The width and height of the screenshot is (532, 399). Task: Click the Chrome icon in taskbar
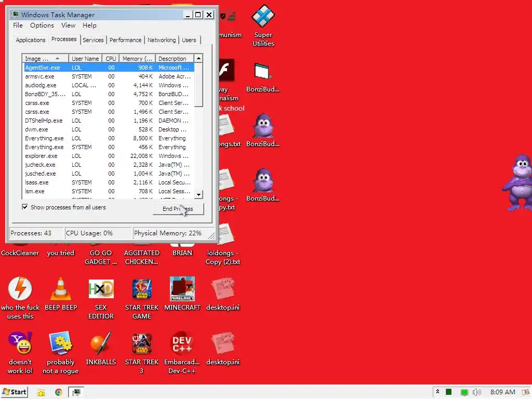tap(58, 392)
